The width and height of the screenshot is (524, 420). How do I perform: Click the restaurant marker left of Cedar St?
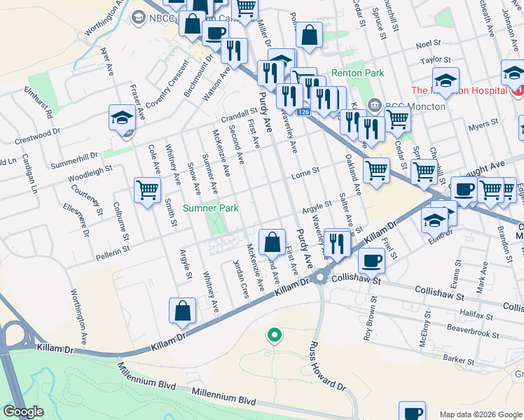click(371, 132)
